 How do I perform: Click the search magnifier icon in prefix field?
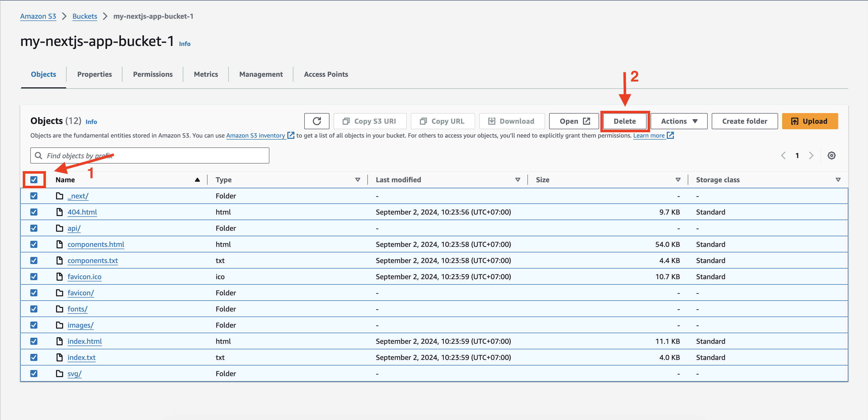tap(39, 155)
